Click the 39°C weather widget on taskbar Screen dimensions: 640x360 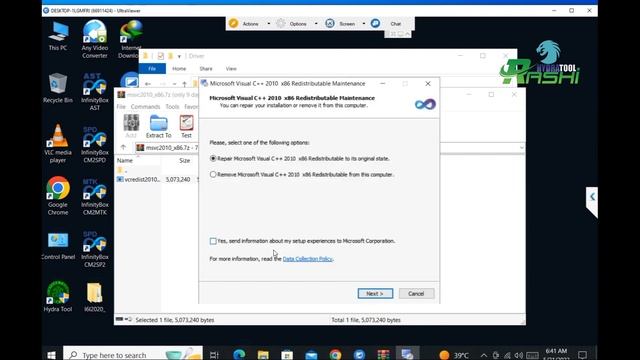click(454, 355)
